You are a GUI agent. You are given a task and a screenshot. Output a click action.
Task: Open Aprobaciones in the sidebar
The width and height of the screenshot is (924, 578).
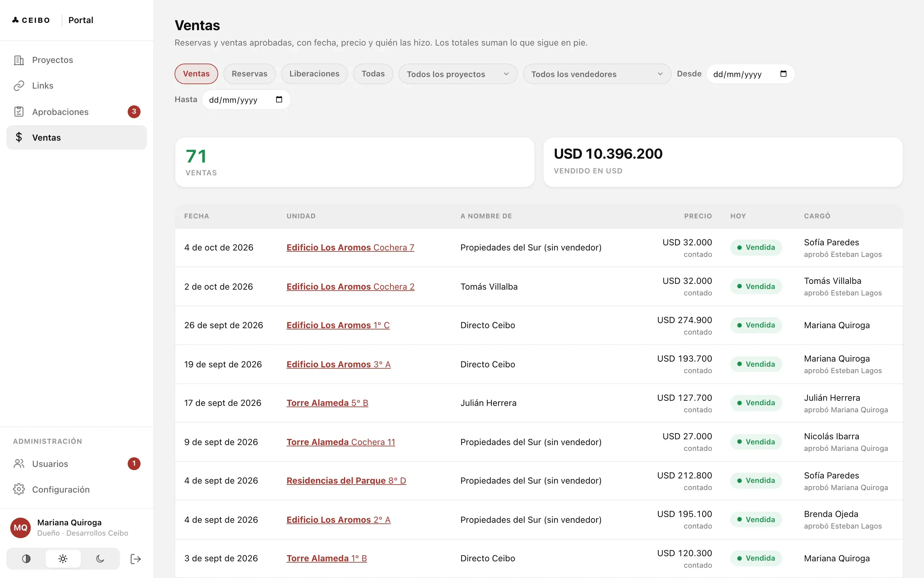pyautogui.click(x=77, y=112)
